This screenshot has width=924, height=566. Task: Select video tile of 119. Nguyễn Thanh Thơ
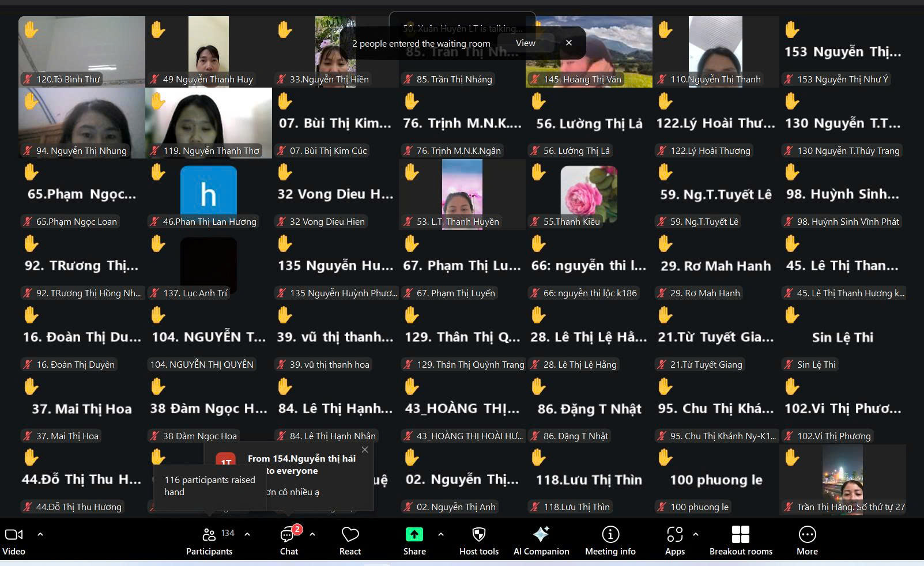(x=208, y=122)
